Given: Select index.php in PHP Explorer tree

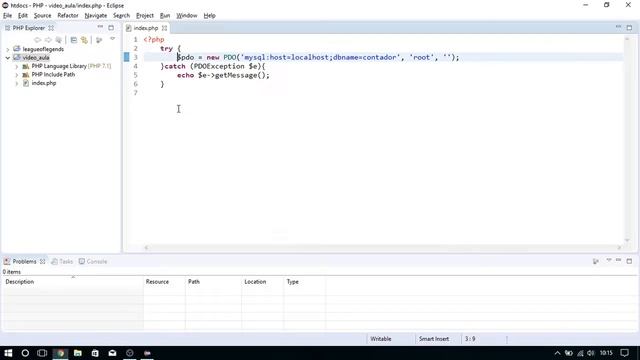Looking at the screenshot, I should click(x=44, y=83).
